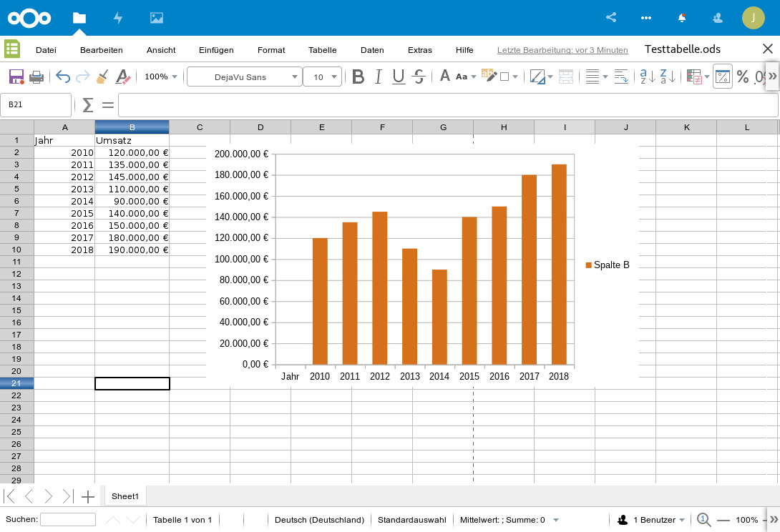The image size is (780, 532).
Task: Open the Hilfe menu
Action: [464, 50]
